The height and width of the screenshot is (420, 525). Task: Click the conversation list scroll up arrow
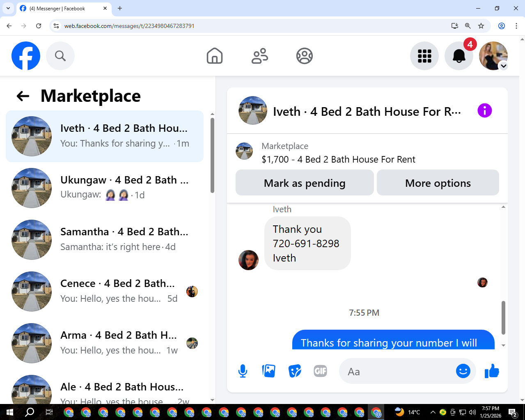click(x=212, y=114)
